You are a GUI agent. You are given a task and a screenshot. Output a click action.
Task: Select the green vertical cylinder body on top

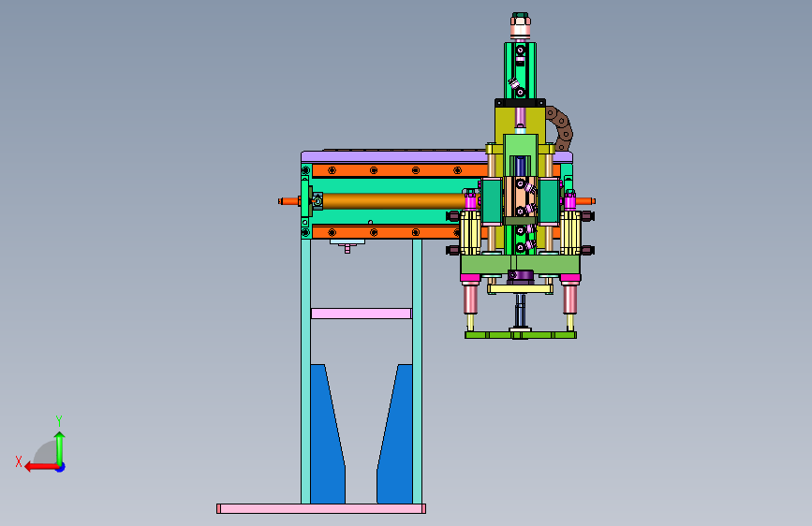520,71
